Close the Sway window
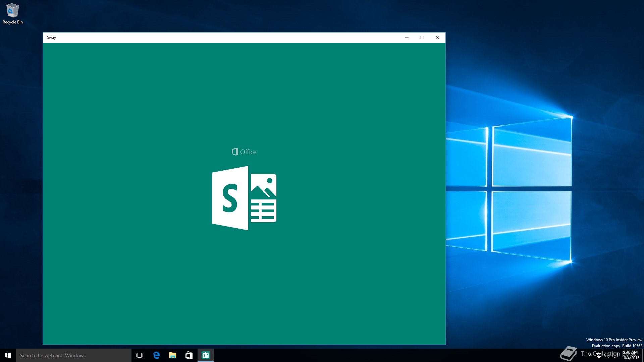644x362 pixels. click(438, 38)
